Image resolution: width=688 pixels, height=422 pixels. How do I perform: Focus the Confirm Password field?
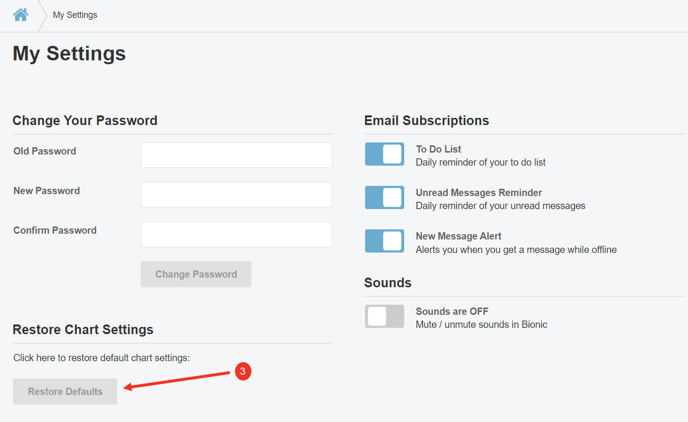pyautogui.click(x=236, y=234)
